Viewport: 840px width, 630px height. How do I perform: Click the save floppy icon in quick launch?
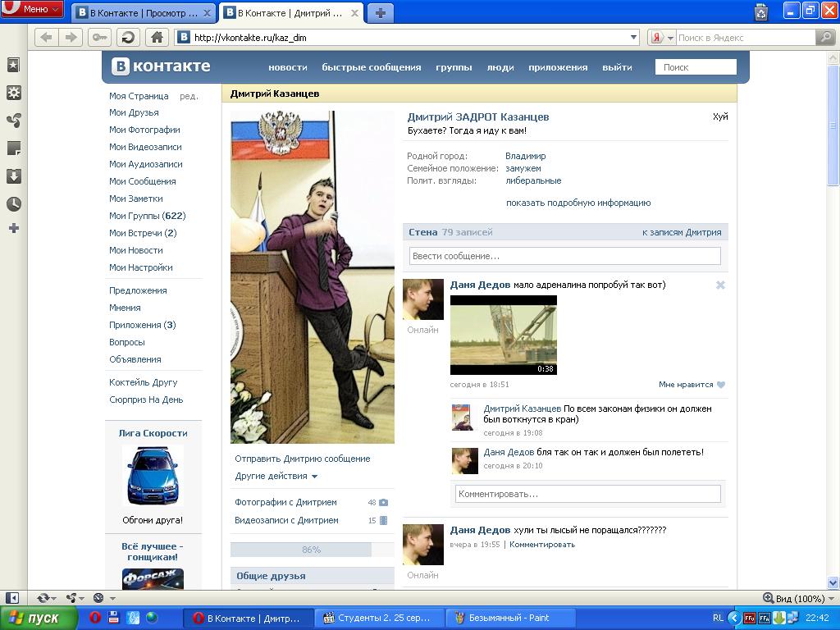pyautogui.click(x=113, y=618)
